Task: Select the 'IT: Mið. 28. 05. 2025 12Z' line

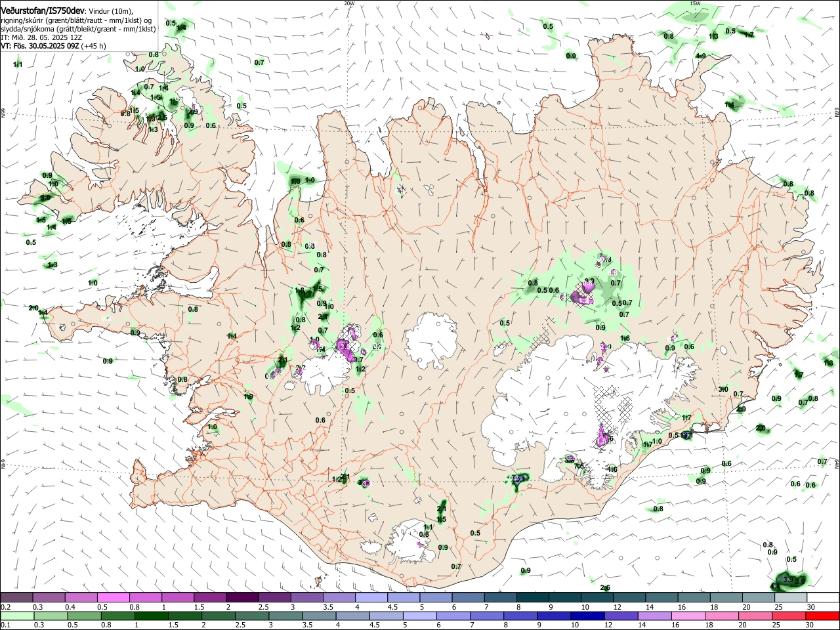Action: pyautogui.click(x=41, y=37)
